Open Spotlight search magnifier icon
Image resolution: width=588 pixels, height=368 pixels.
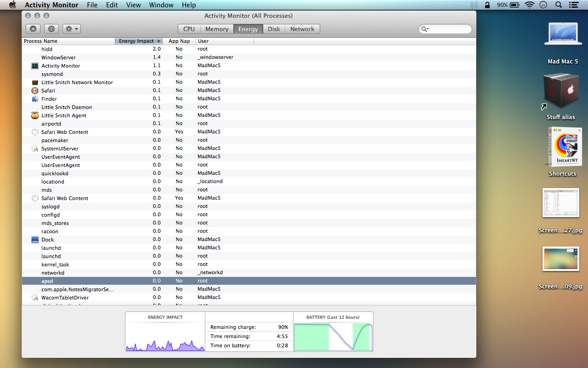(x=559, y=5)
